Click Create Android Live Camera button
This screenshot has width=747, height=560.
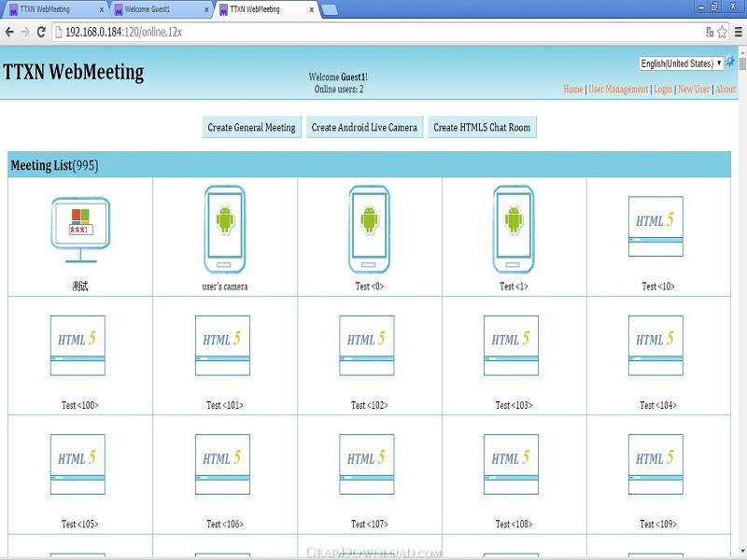364,127
